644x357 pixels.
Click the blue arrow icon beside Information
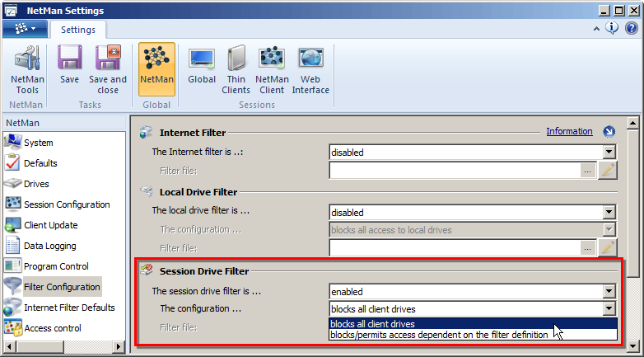pos(609,132)
